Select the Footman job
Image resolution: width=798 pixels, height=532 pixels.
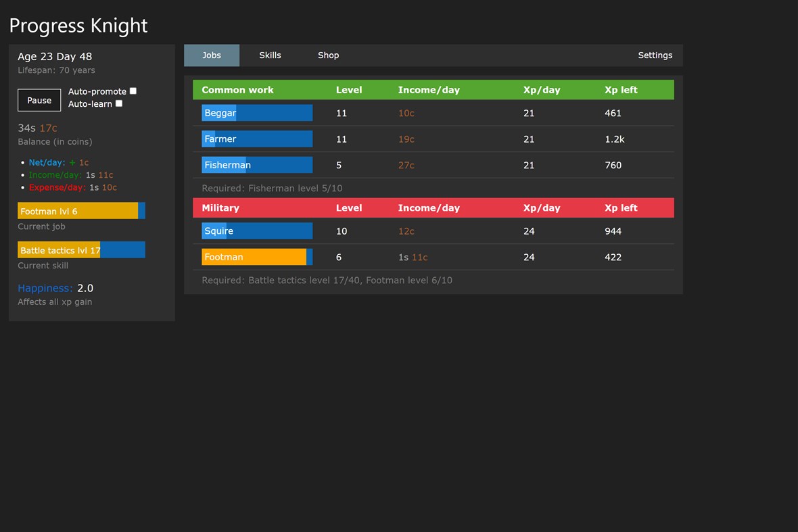click(256, 257)
